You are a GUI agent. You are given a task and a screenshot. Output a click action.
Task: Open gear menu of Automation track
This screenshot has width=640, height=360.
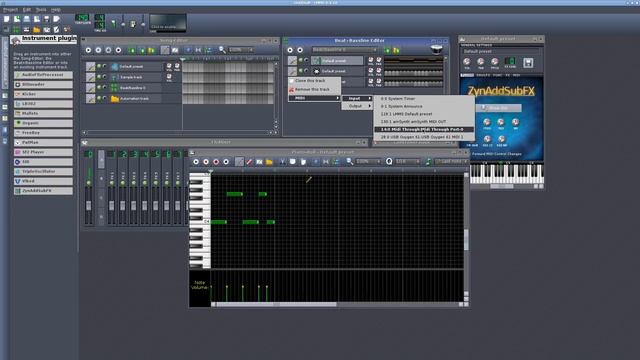[90, 98]
